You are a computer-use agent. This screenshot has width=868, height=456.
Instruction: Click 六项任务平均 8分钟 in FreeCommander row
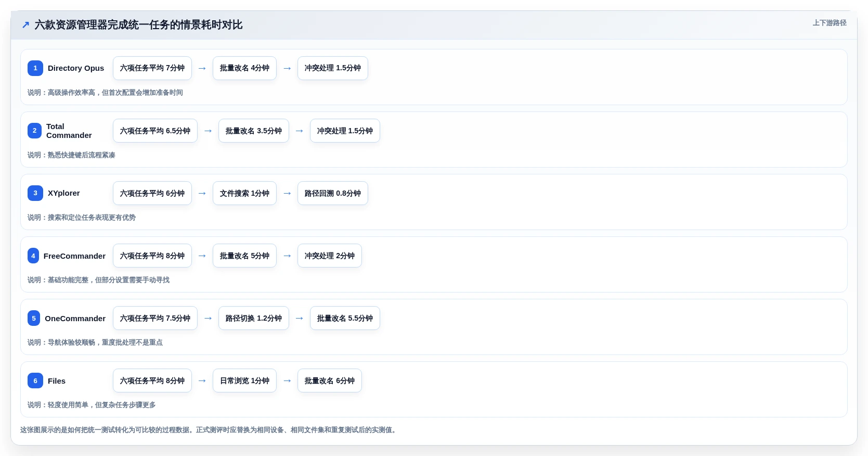152,256
